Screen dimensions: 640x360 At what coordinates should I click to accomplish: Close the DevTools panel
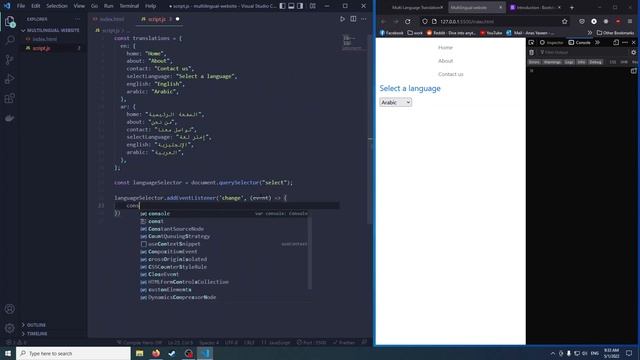pyautogui.click(x=634, y=42)
